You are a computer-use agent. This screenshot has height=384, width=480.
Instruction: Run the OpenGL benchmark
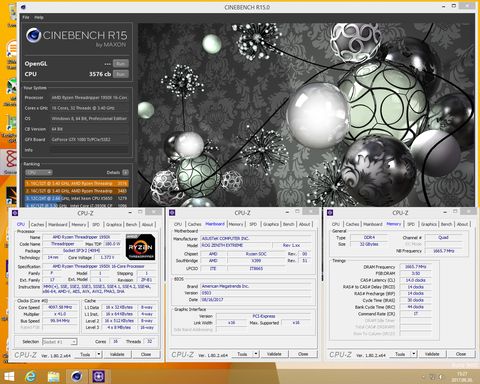121,63
